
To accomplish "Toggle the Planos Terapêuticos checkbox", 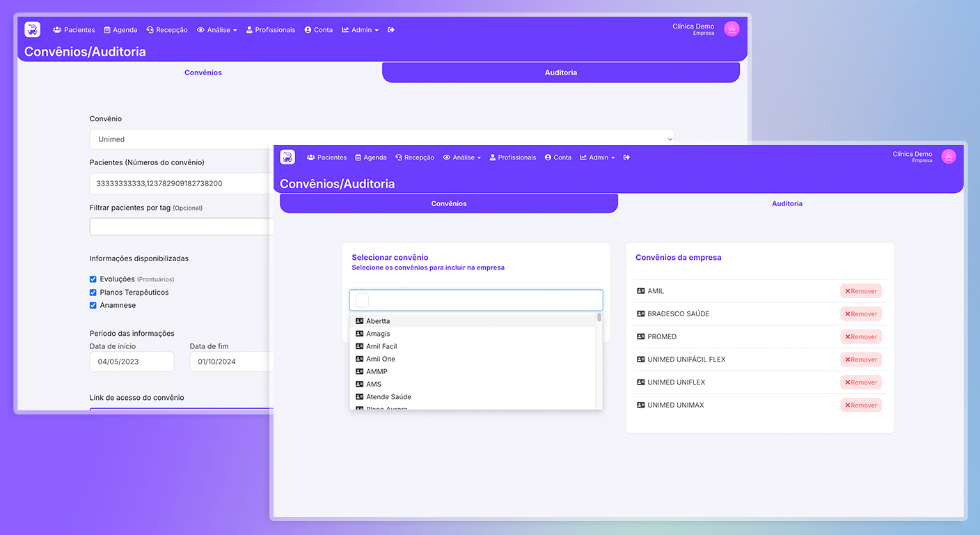I will point(93,293).
